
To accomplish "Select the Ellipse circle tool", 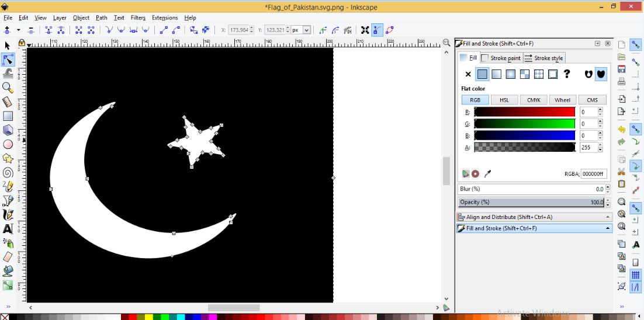I will [x=8, y=144].
